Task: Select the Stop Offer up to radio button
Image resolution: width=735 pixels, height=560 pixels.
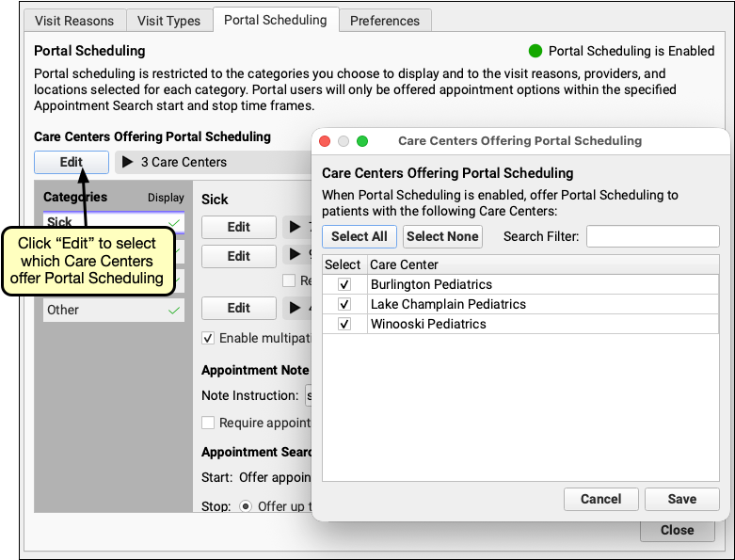Action: click(246, 506)
